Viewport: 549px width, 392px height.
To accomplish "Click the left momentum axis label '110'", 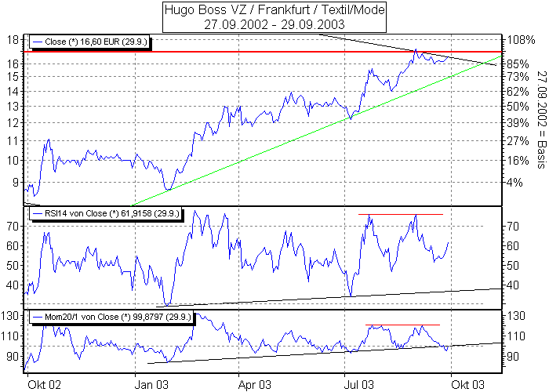I will tap(9, 336).
